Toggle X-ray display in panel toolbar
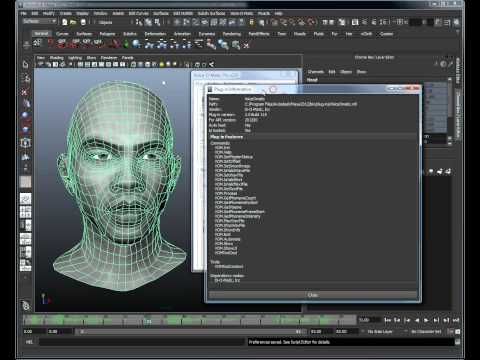The height and width of the screenshot is (360, 480). (x=197, y=64)
